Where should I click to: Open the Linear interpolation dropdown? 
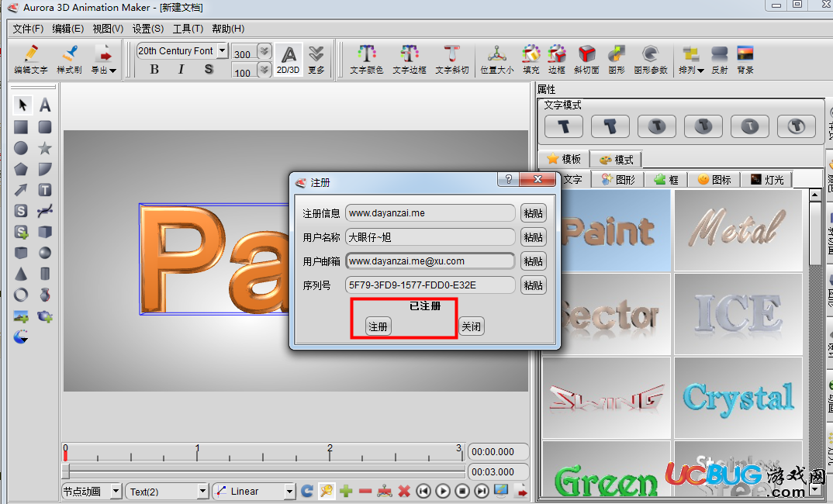[289, 492]
